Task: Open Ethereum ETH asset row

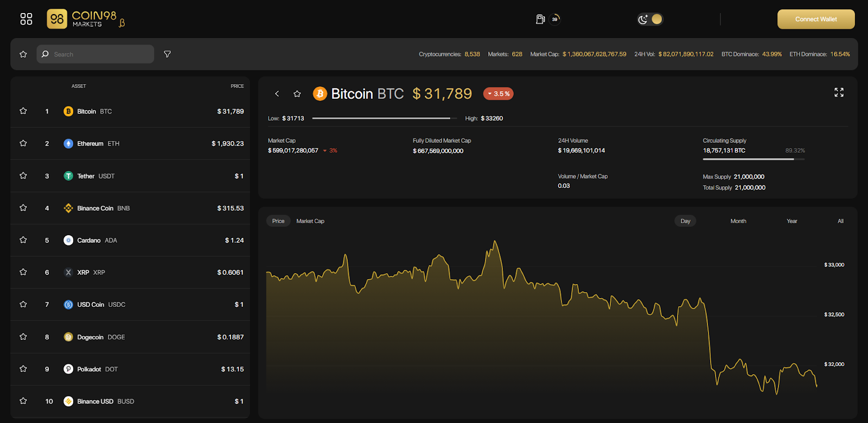Action: tap(130, 143)
